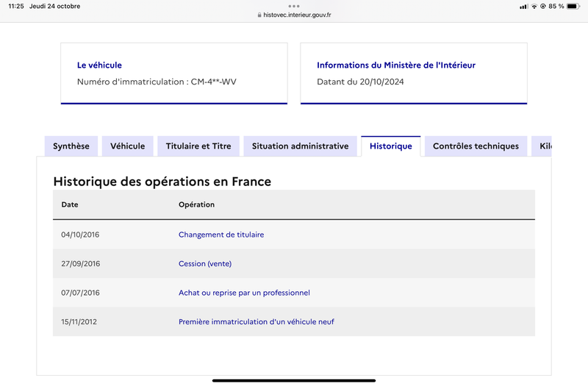Open the Contrôles techniques tab
588x386 pixels.
(476, 146)
